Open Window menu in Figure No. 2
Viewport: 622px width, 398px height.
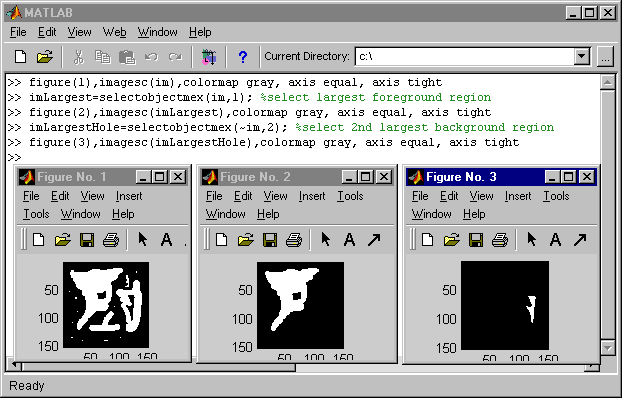[x=225, y=214]
